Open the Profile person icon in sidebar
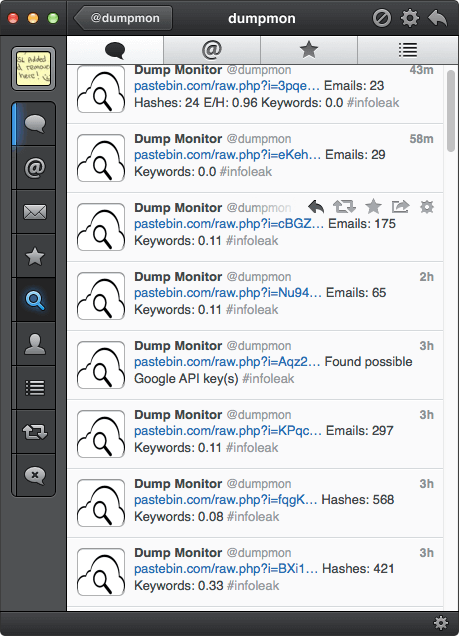The width and height of the screenshot is (459, 636). [35, 344]
